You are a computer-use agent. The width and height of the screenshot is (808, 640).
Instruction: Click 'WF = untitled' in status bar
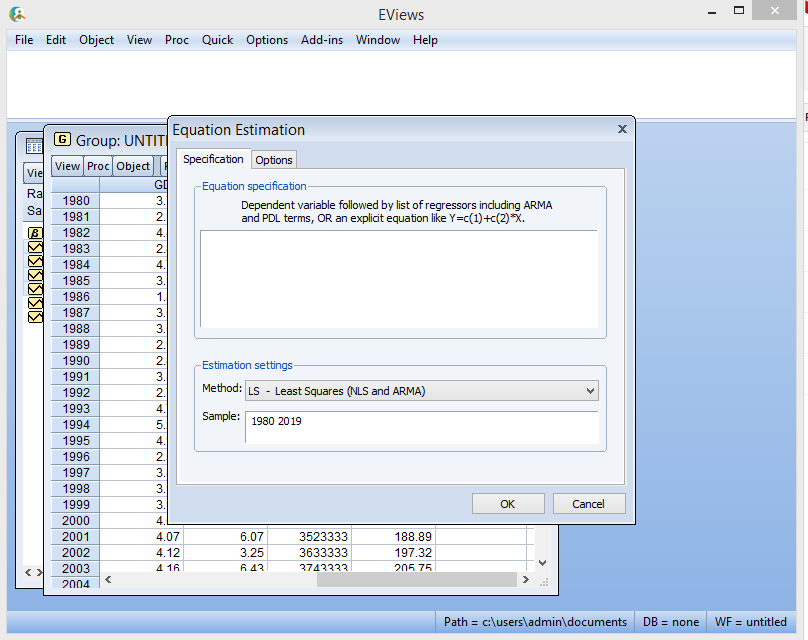[751, 622]
